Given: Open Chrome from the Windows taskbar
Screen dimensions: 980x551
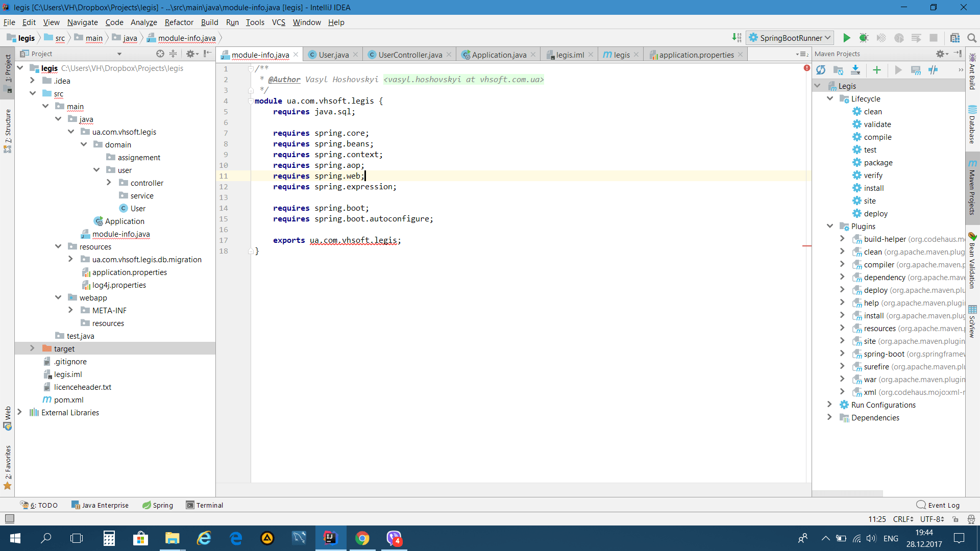Looking at the screenshot, I should (362, 538).
